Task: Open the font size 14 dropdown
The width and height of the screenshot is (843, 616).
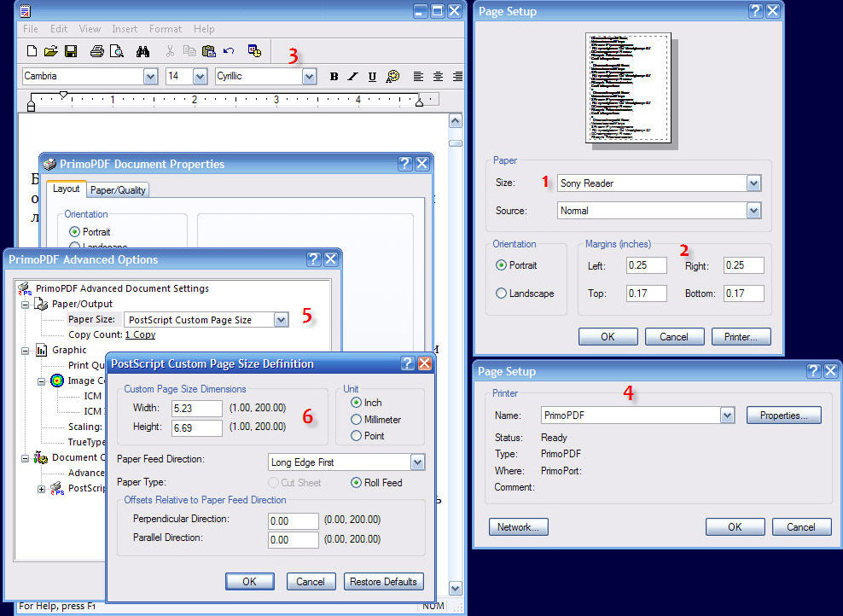Action: click(x=200, y=76)
